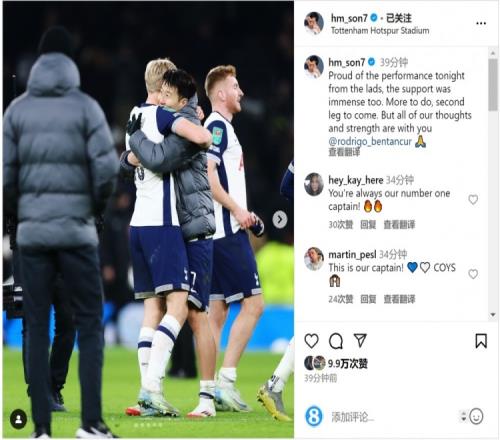500x440 pixels.
Task: Open emoji picker in comment box
Action: (476, 416)
